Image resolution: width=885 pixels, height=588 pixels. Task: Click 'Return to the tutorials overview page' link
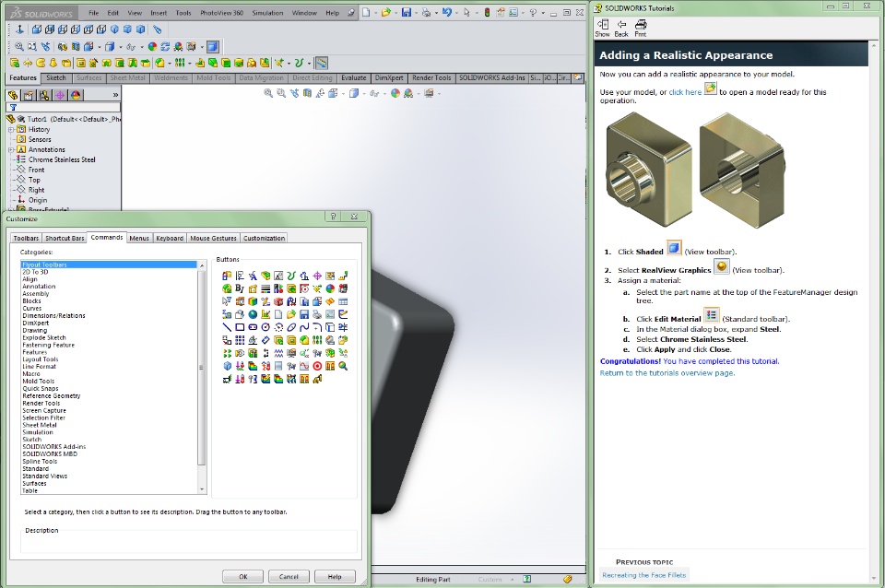click(x=667, y=373)
